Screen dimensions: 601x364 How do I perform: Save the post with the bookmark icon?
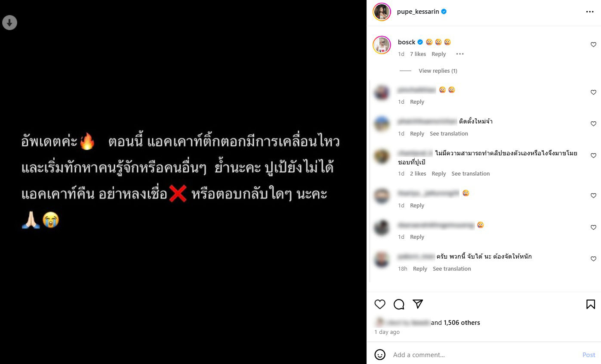coord(591,305)
